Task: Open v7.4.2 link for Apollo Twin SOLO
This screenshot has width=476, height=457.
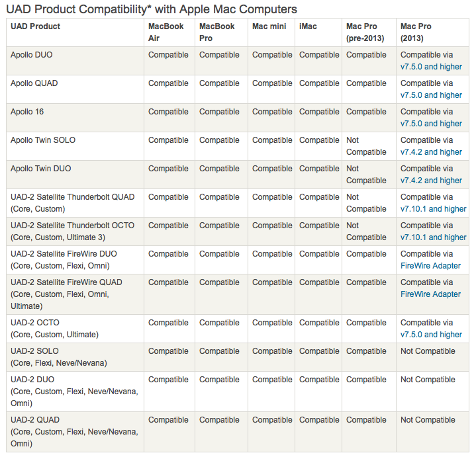Action: (x=431, y=152)
